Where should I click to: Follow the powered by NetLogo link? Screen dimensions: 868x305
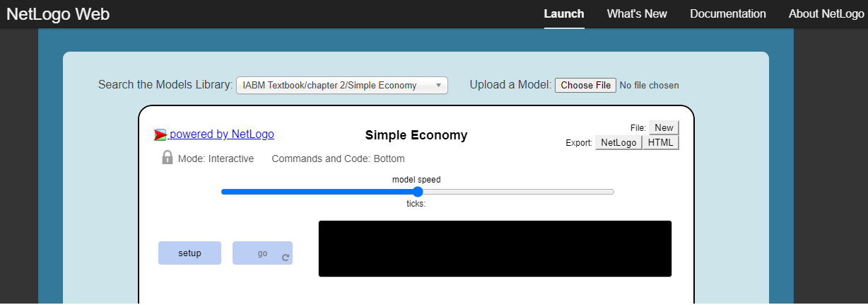[221, 134]
